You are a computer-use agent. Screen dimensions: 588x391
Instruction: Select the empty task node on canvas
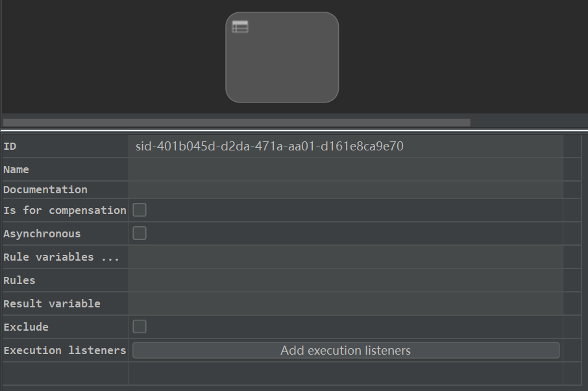(282, 57)
